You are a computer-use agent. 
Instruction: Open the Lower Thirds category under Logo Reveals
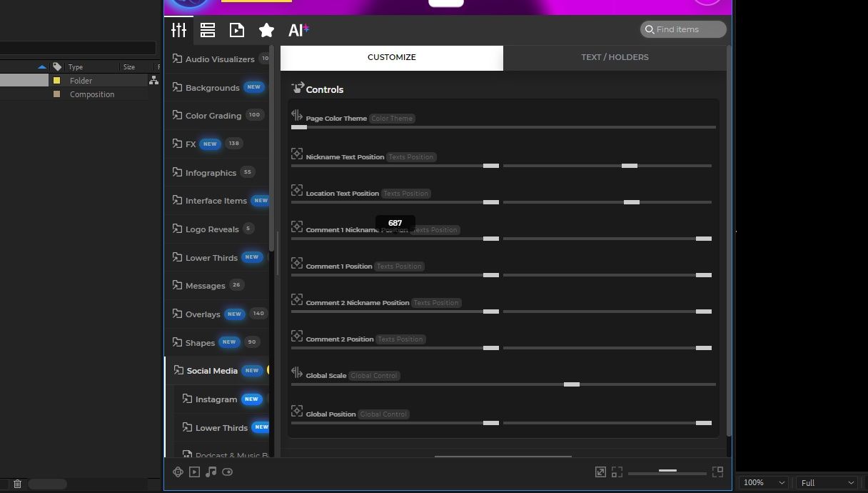pos(211,258)
